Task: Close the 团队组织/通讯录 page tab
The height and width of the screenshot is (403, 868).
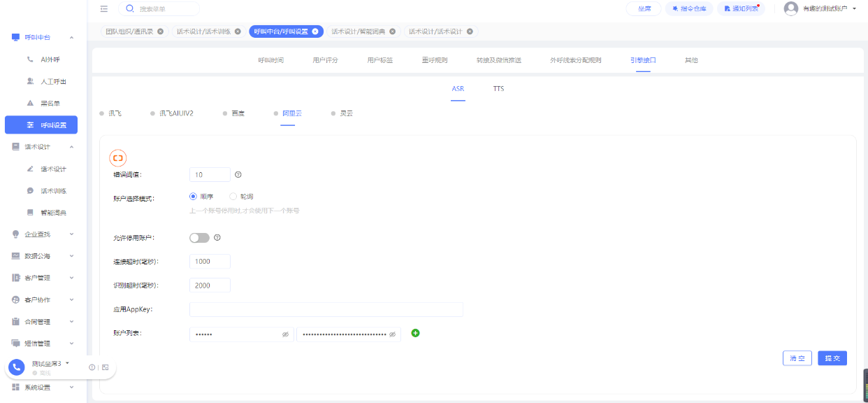Action: click(x=160, y=31)
